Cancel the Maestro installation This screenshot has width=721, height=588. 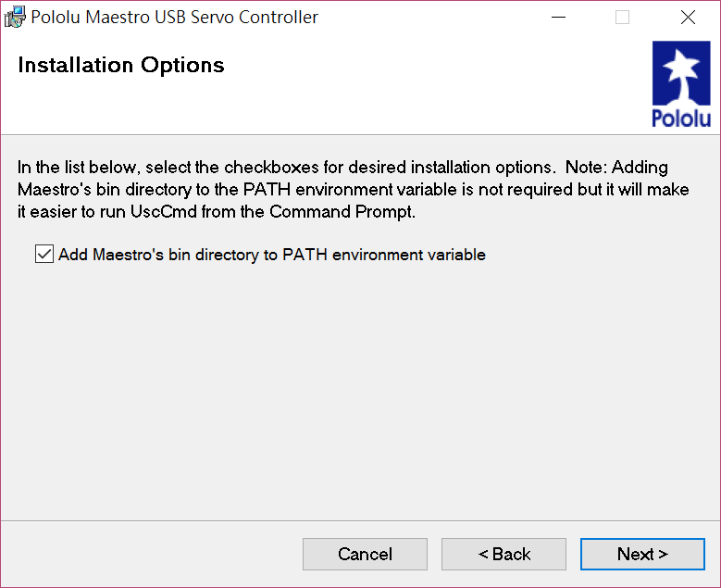[x=365, y=554]
